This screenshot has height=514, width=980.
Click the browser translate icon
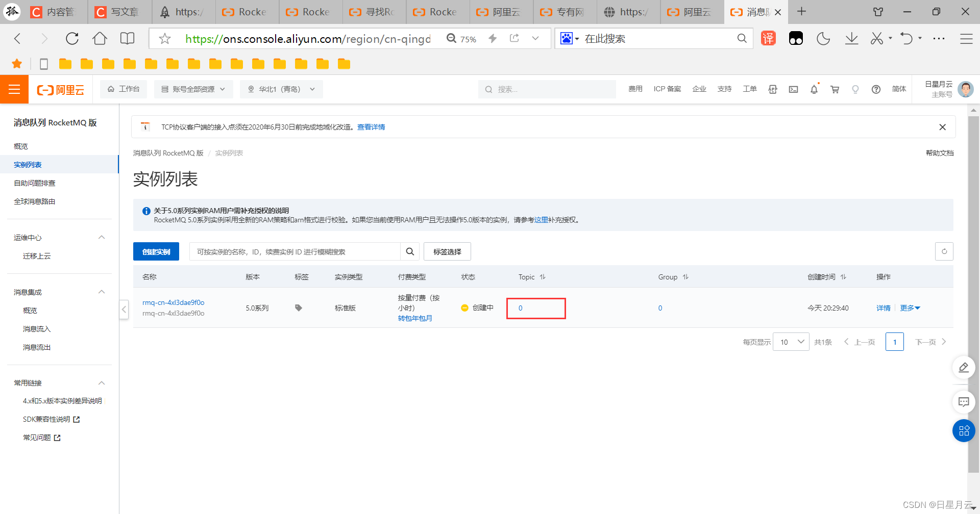[768, 39]
